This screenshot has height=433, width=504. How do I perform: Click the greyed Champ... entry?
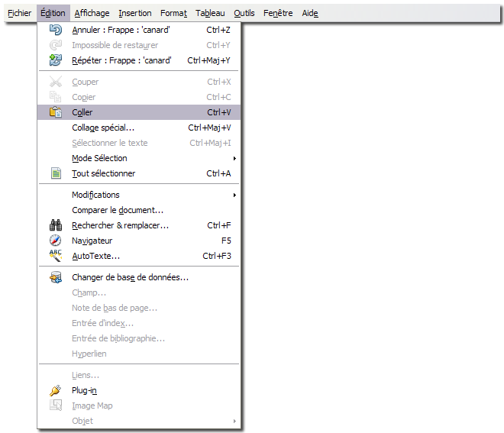click(139, 292)
